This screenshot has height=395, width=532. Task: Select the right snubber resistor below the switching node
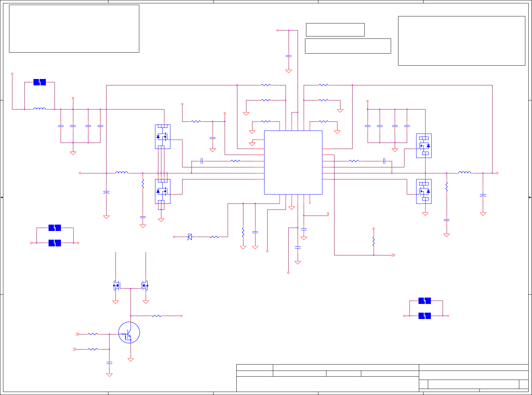point(446,187)
